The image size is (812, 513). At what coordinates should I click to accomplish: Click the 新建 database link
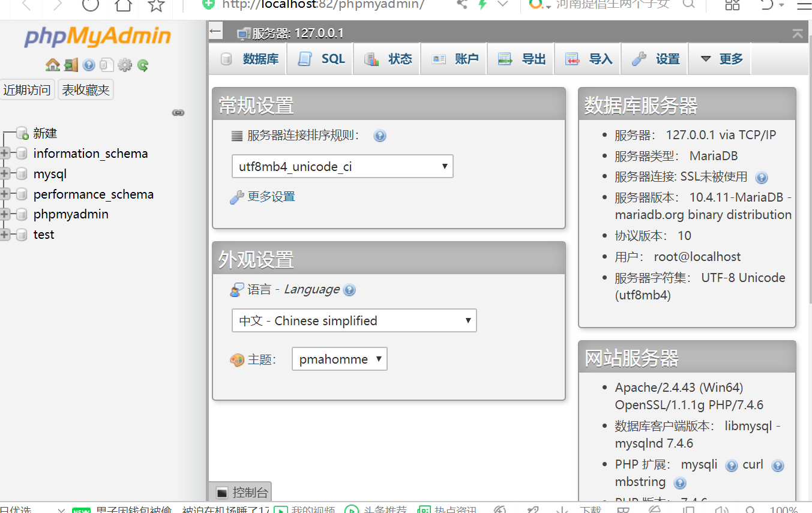(45, 133)
